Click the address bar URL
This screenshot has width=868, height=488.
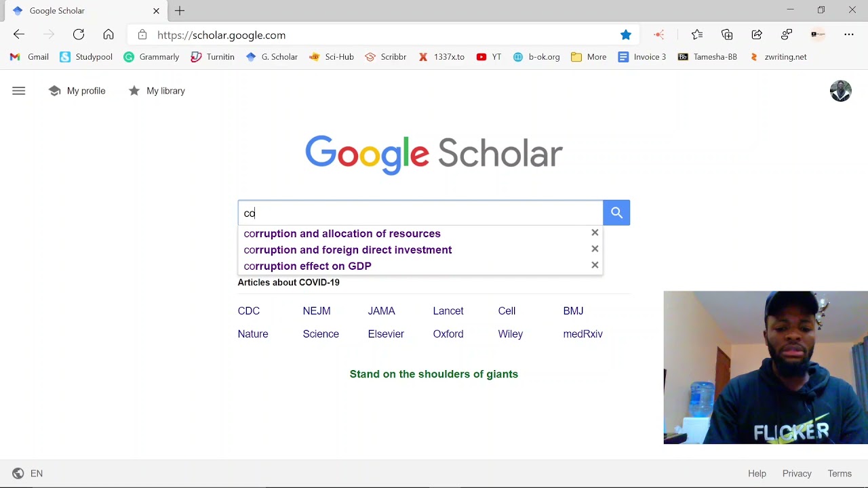click(221, 35)
